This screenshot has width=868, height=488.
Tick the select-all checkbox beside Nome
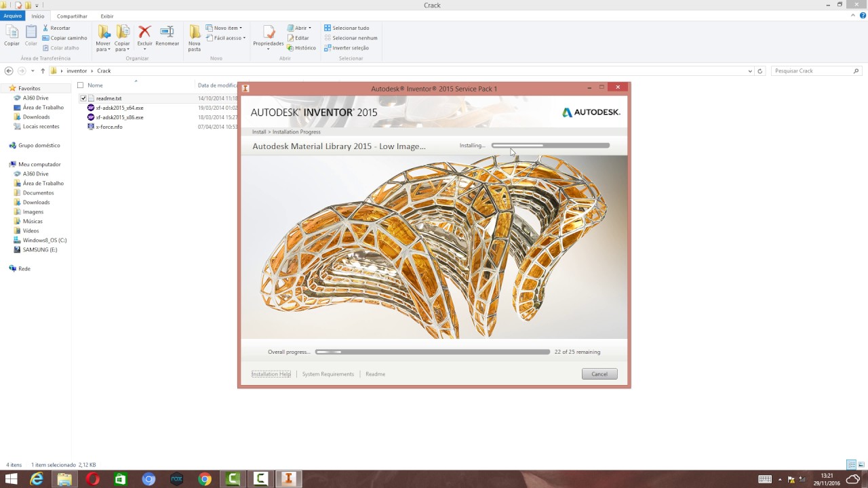80,85
